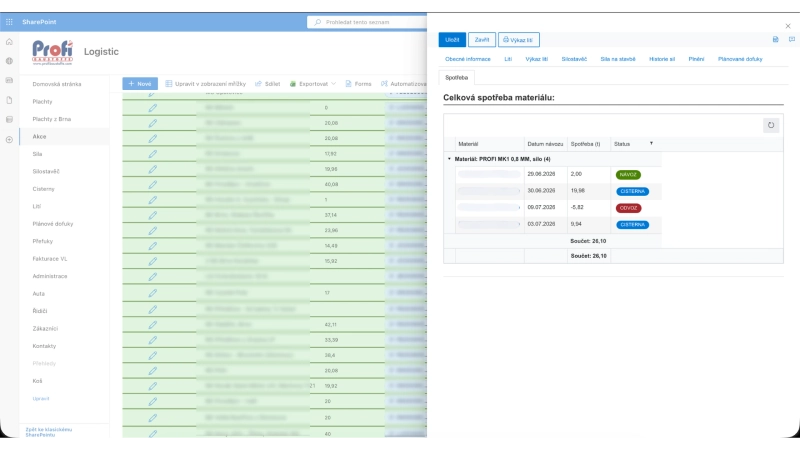Click the create plus icon in left rail
Image resolution: width=800 pixels, height=450 pixels.
click(9, 139)
